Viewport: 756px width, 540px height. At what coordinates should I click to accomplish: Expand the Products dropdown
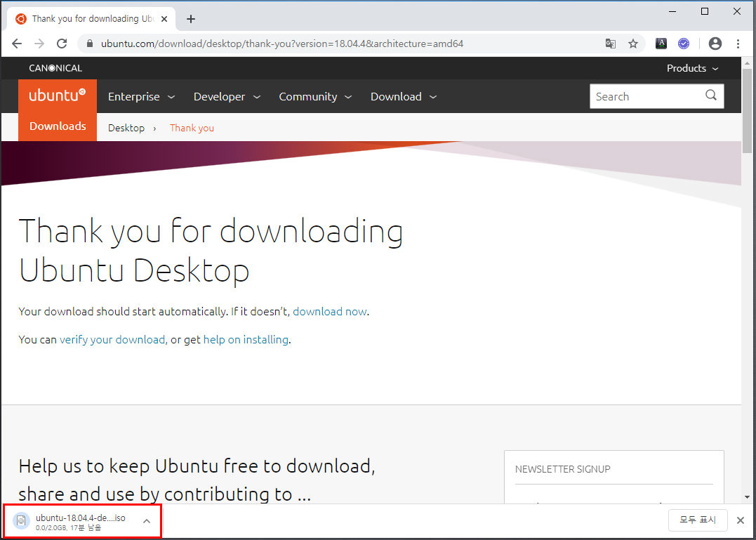[x=692, y=68]
